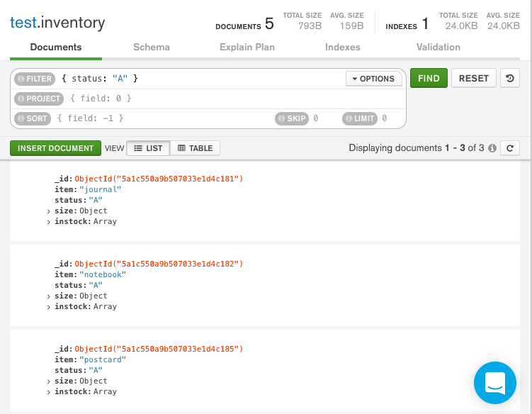Click the SKIP info icon label
The height and width of the screenshot is (414, 532).
292,118
